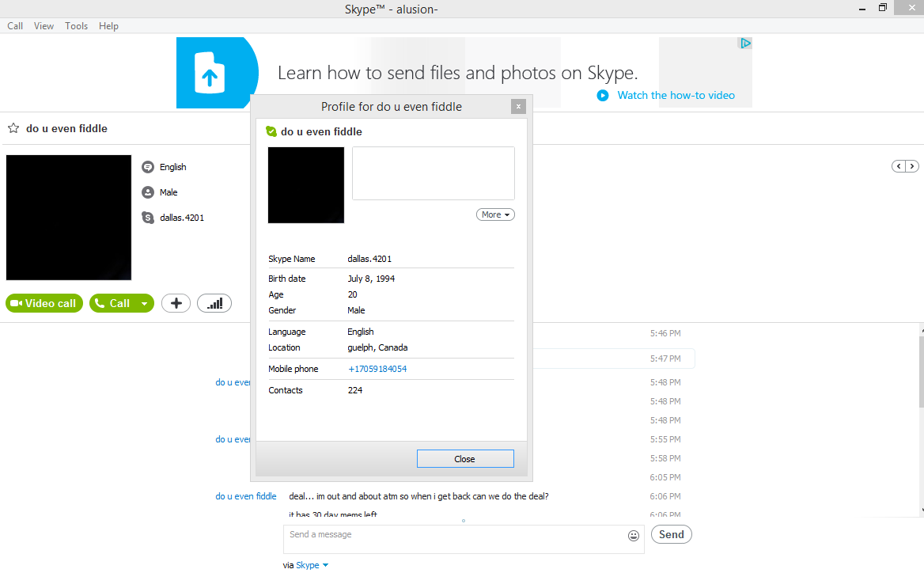924x573 pixels.
Task: Click the mood text box in profile
Action: pos(434,173)
